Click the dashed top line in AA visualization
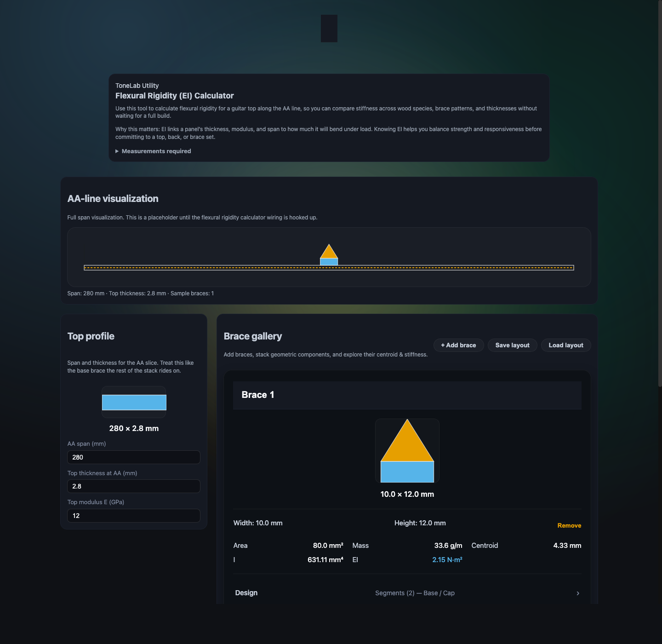Image resolution: width=662 pixels, height=644 pixels. 329,267
